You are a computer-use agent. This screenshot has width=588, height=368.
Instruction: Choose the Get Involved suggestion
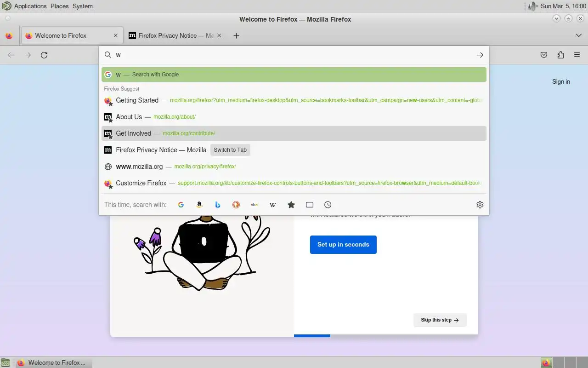(294, 133)
